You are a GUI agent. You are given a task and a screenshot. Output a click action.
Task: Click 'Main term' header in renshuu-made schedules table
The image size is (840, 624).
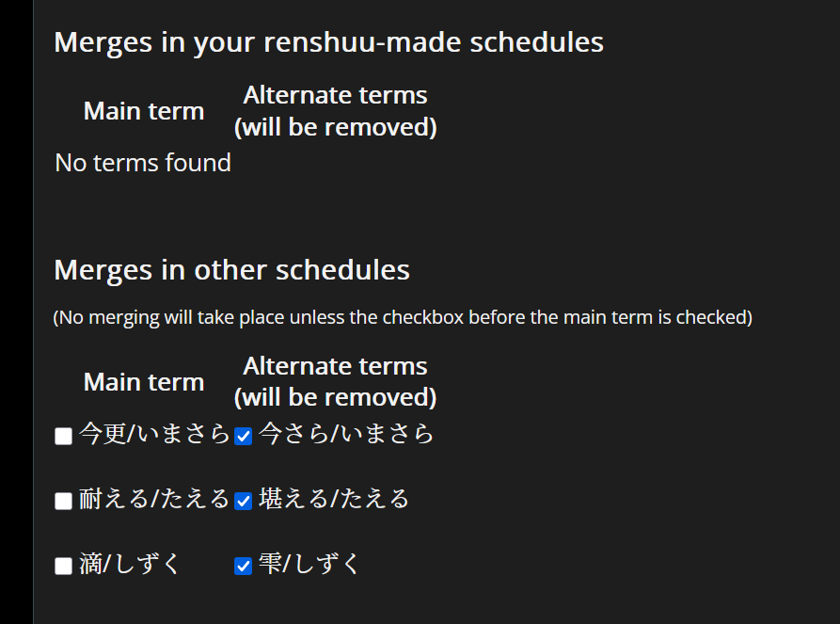(144, 111)
